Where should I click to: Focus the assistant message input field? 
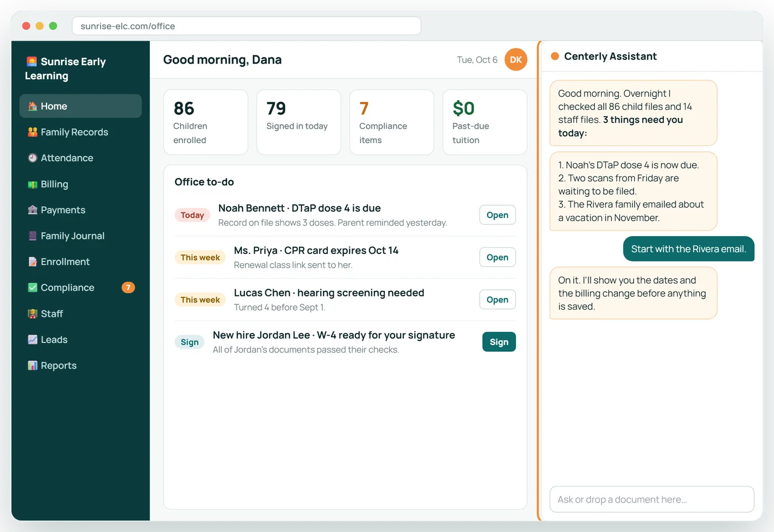652,499
